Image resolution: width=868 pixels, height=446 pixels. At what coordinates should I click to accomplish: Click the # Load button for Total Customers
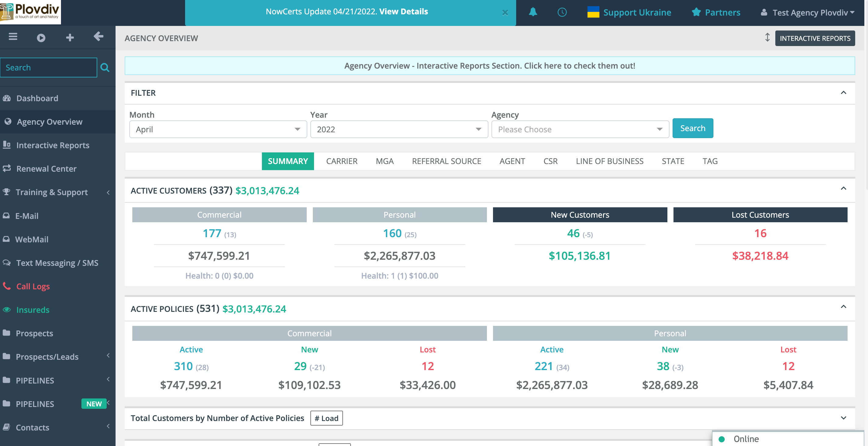click(326, 418)
